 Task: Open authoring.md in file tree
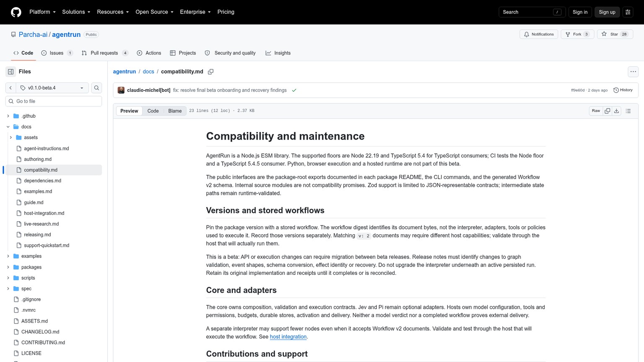click(38, 159)
